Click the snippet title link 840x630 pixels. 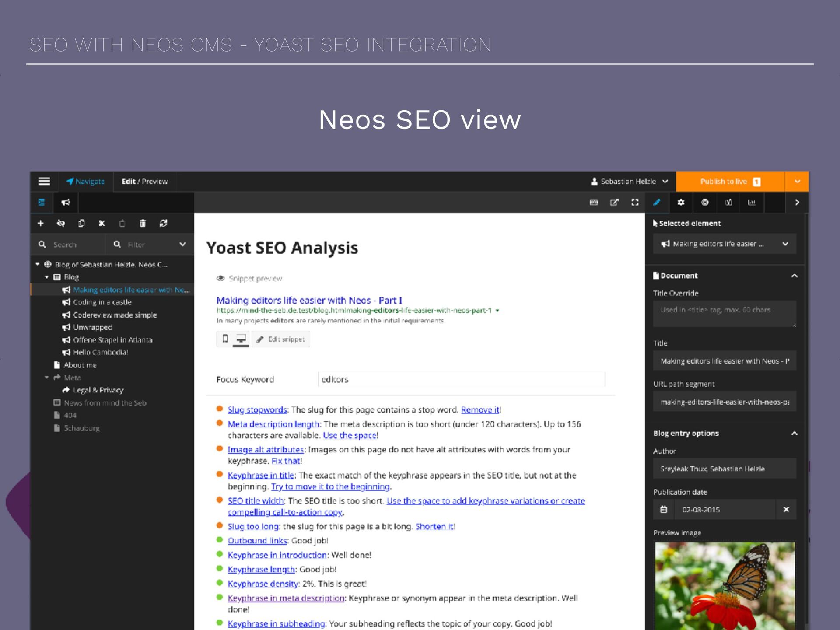(309, 301)
